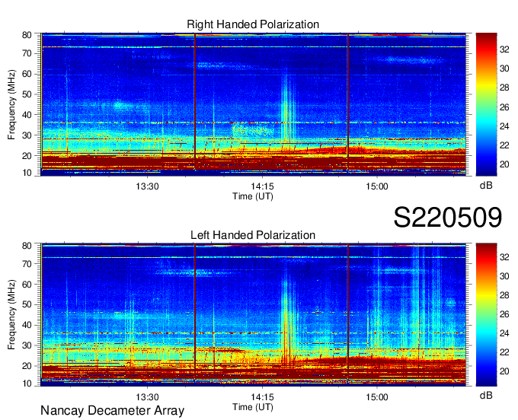
Task: Click the "15:00" time tick under the Right Handed plot
Action: click(377, 186)
